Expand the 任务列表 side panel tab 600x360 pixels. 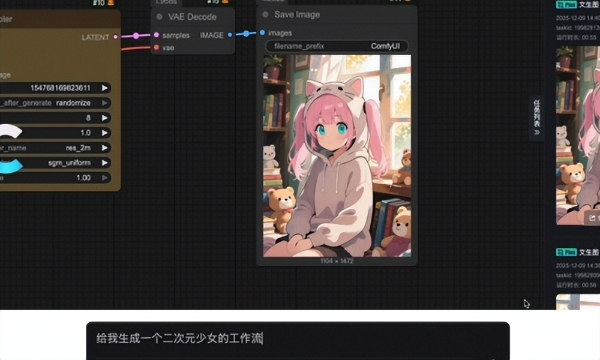tap(537, 118)
